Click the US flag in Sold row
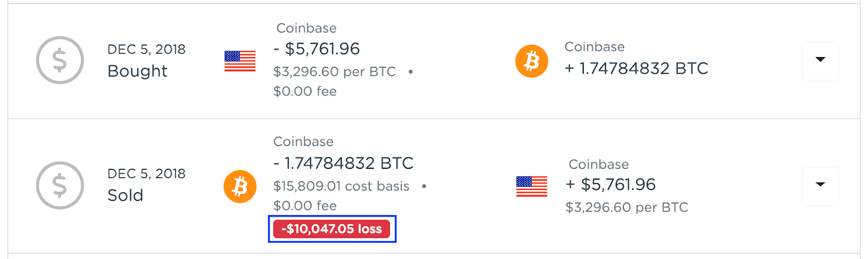 [x=531, y=186]
